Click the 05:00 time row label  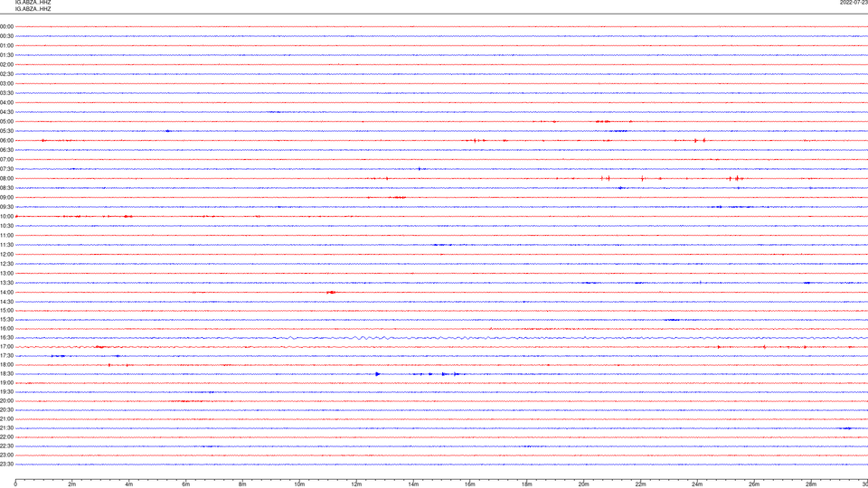click(6, 122)
